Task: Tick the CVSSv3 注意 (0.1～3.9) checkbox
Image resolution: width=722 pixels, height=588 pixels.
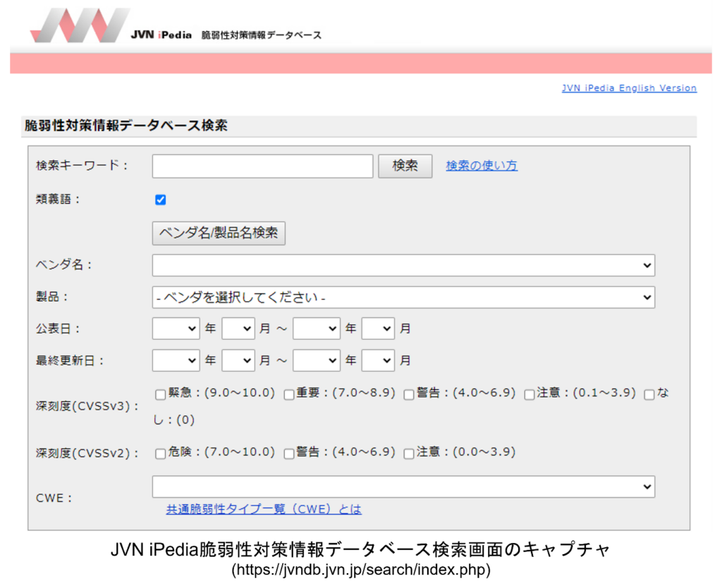Action: click(530, 395)
